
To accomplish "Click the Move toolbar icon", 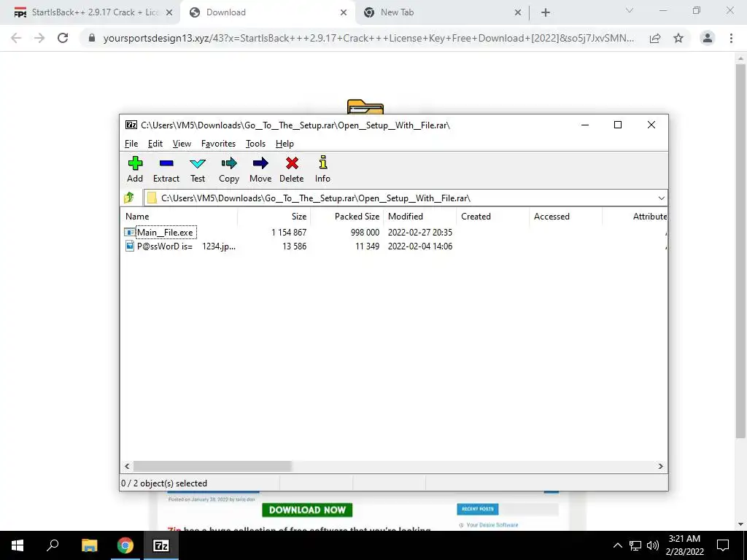I will pos(260,163).
